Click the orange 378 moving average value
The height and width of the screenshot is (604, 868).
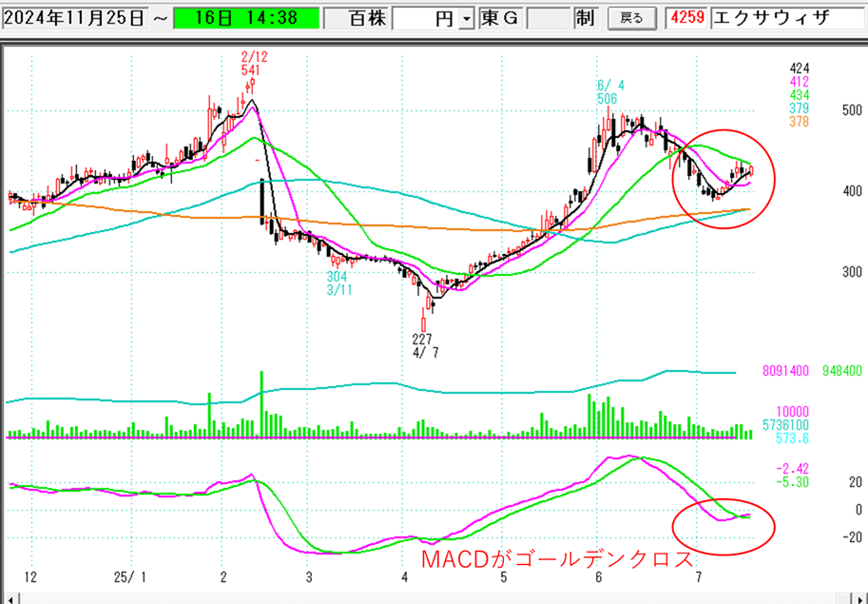point(800,122)
